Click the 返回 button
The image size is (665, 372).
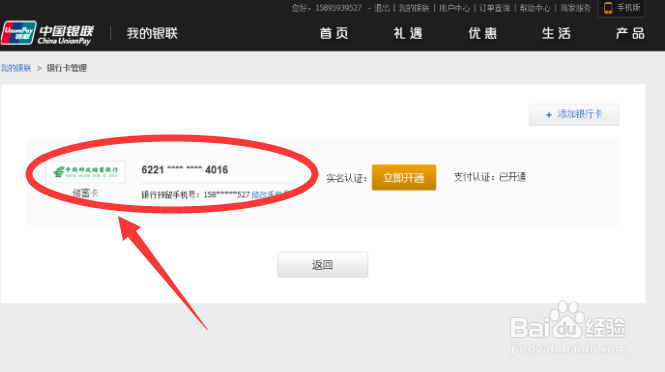(322, 265)
